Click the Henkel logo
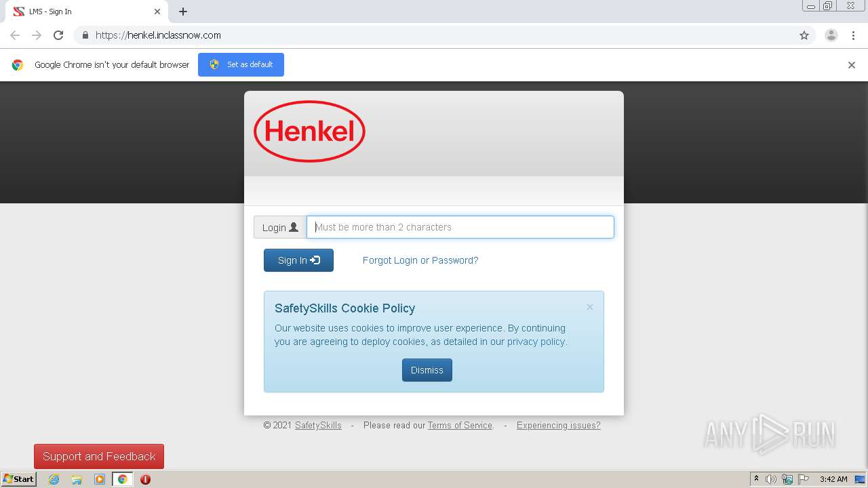The image size is (868, 488). pos(309,131)
